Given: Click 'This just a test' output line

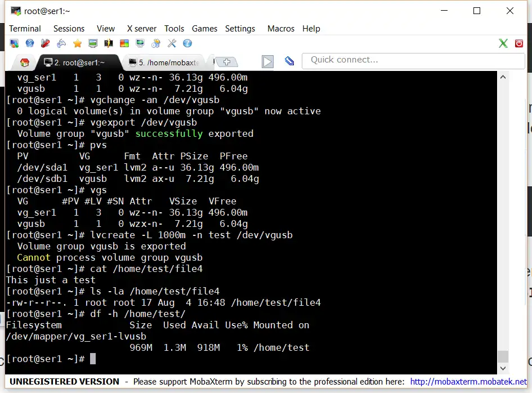Looking at the screenshot, I should (51, 280).
